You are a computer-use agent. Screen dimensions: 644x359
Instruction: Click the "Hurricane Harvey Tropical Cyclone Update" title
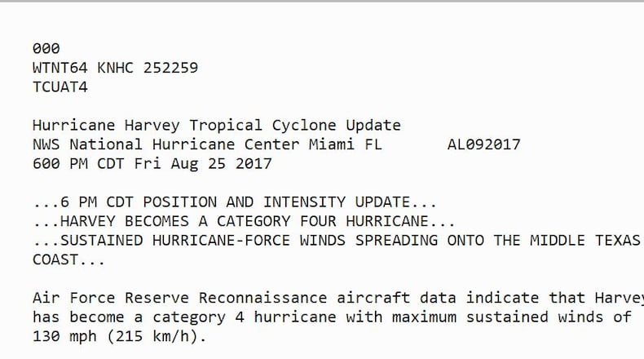point(217,126)
